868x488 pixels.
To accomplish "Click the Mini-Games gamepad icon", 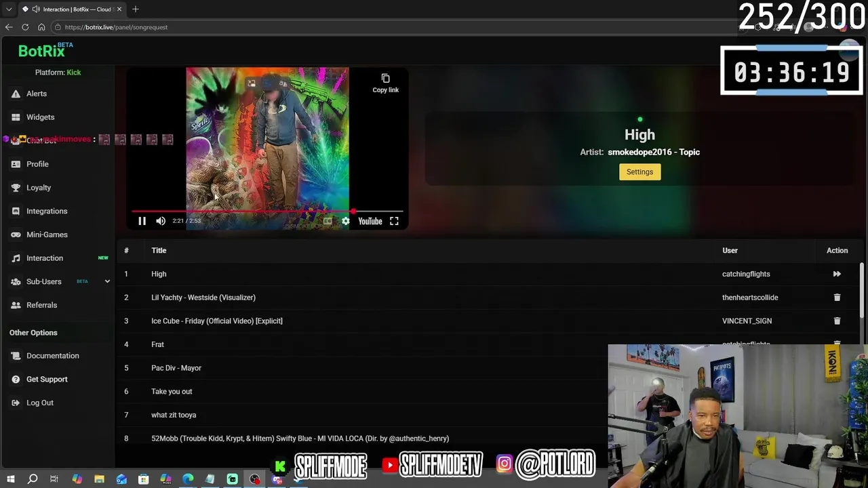I will pyautogui.click(x=16, y=235).
